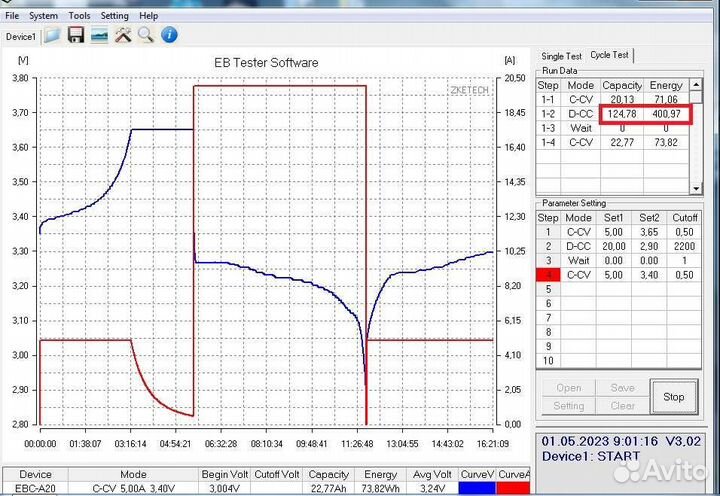This screenshot has width=720, height=496.
Task: Click the magnifying glass zoom icon
Action: point(146,36)
